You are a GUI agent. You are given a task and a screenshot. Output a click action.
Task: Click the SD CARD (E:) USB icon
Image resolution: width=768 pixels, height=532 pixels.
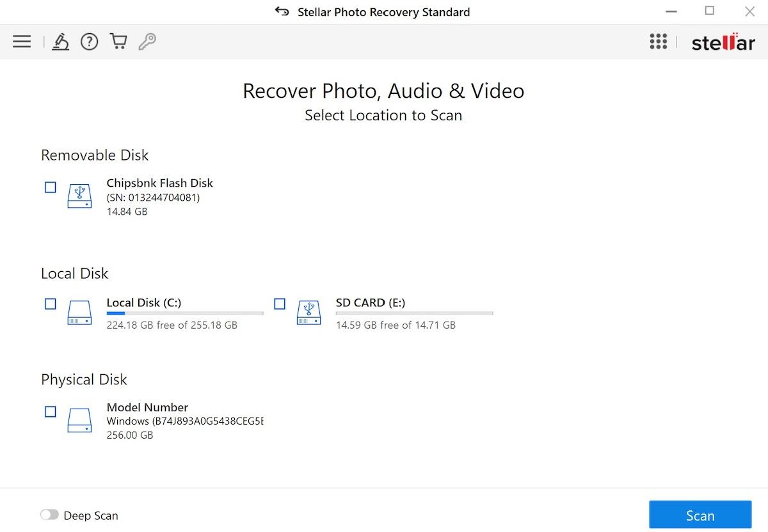(x=309, y=313)
